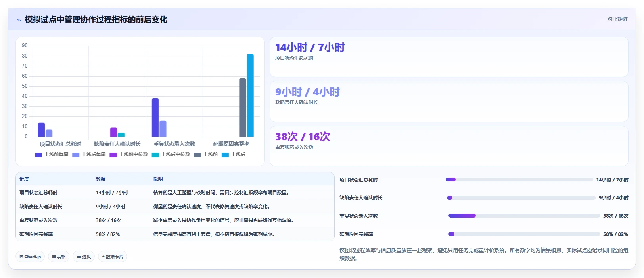Click the header icon beside the title

coord(19,20)
